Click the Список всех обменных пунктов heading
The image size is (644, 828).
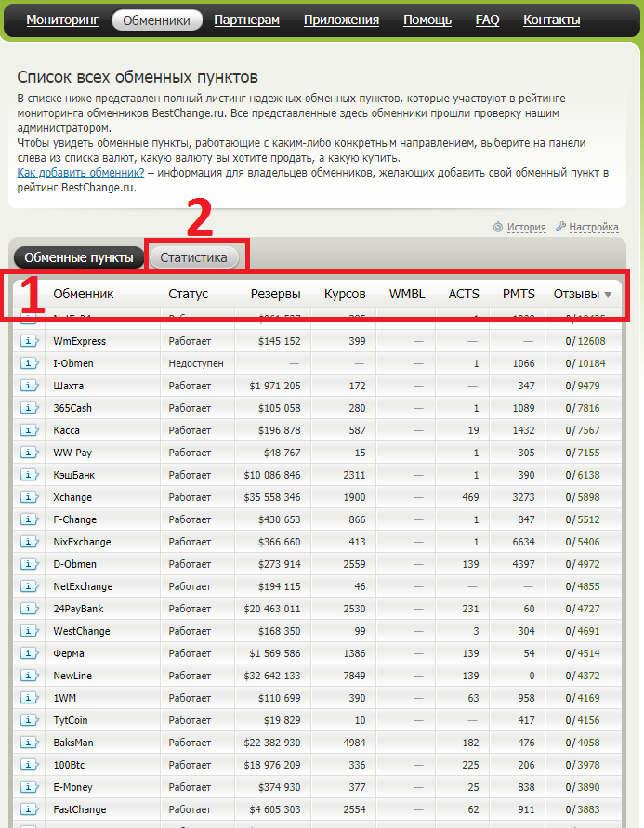138,77
